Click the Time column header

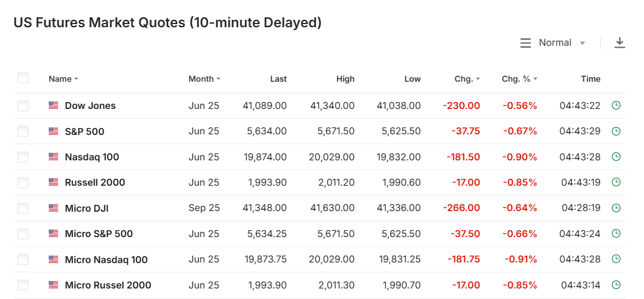pyautogui.click(x=590, y=79)
